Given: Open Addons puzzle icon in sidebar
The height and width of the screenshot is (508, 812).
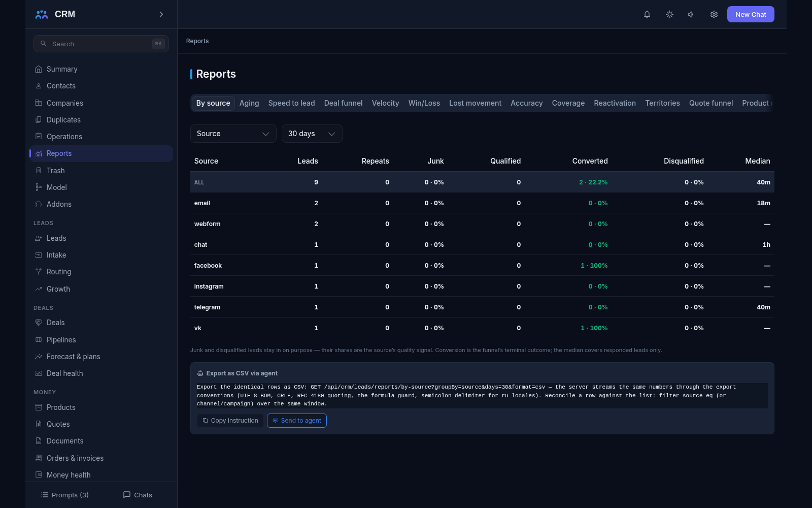Looking at the screenshot, I should pos(39,204).
